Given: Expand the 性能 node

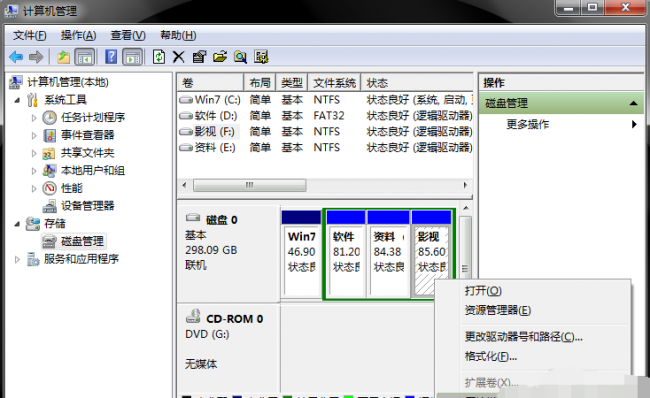Looking at the screenshot, I should pyautogui.click(x=34, y=188).
